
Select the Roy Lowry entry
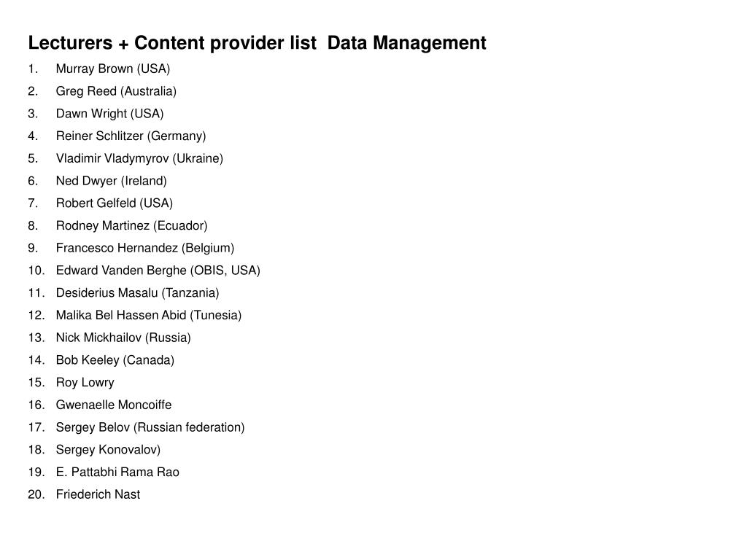tap(85, 382)
